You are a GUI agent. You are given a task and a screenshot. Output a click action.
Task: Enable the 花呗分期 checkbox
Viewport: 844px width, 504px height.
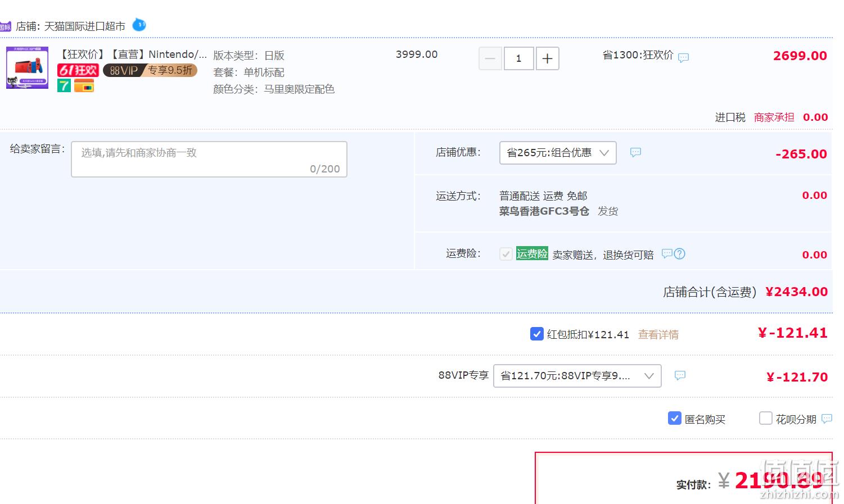(x=765, y=418)
